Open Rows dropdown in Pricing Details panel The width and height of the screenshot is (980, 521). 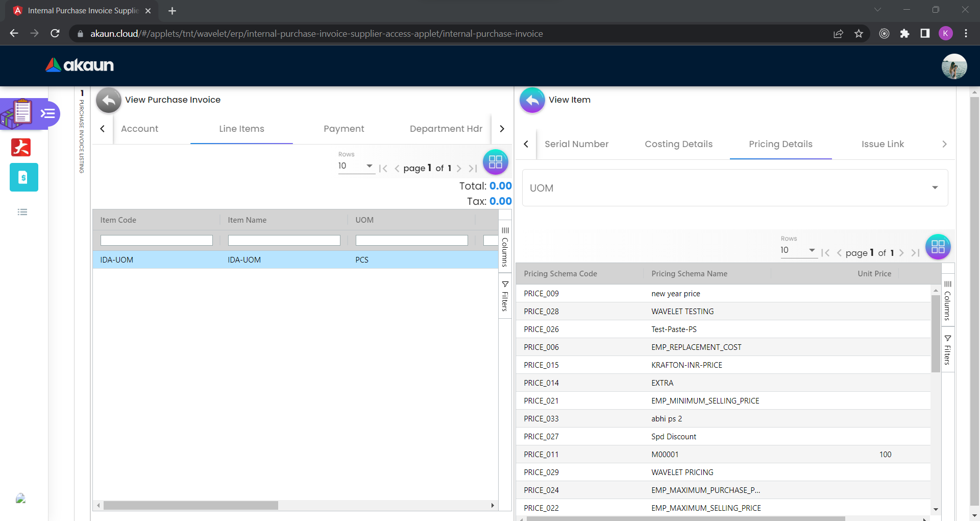pos(798,250)
